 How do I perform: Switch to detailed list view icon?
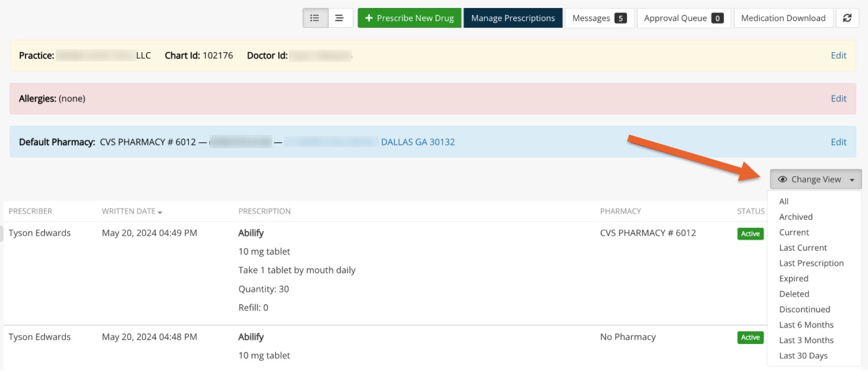[x=315, y=18]
